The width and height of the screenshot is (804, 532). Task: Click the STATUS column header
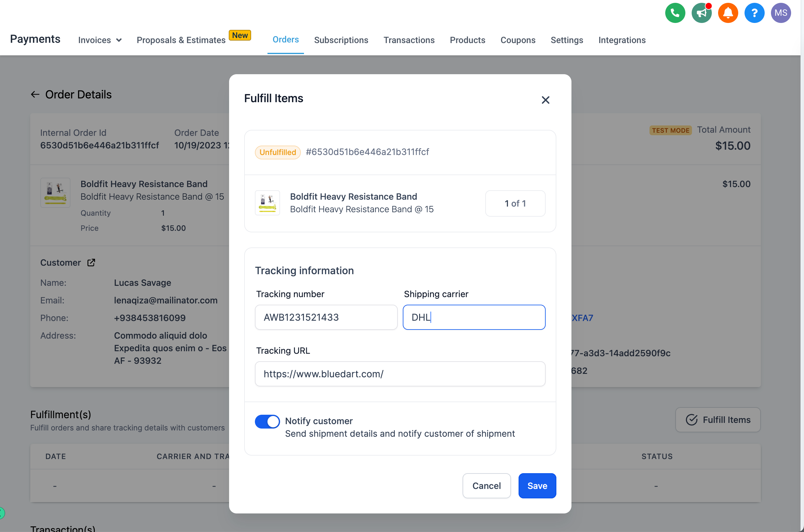(x=657, y=456)
